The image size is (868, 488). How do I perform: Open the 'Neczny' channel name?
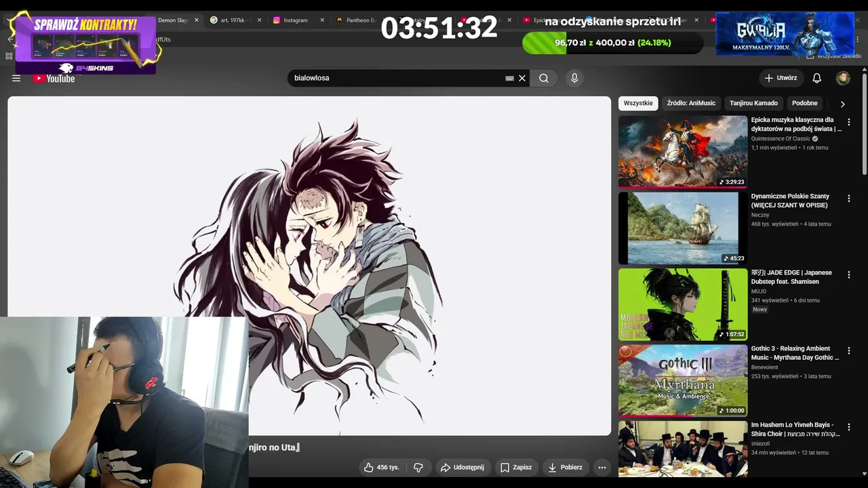pyautogui.click(x=760, y=215)
